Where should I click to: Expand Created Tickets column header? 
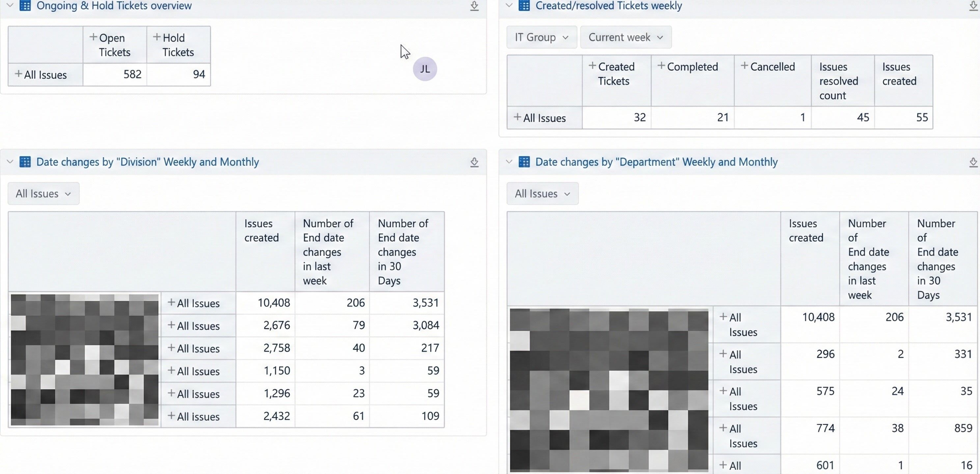pos(592,66)
